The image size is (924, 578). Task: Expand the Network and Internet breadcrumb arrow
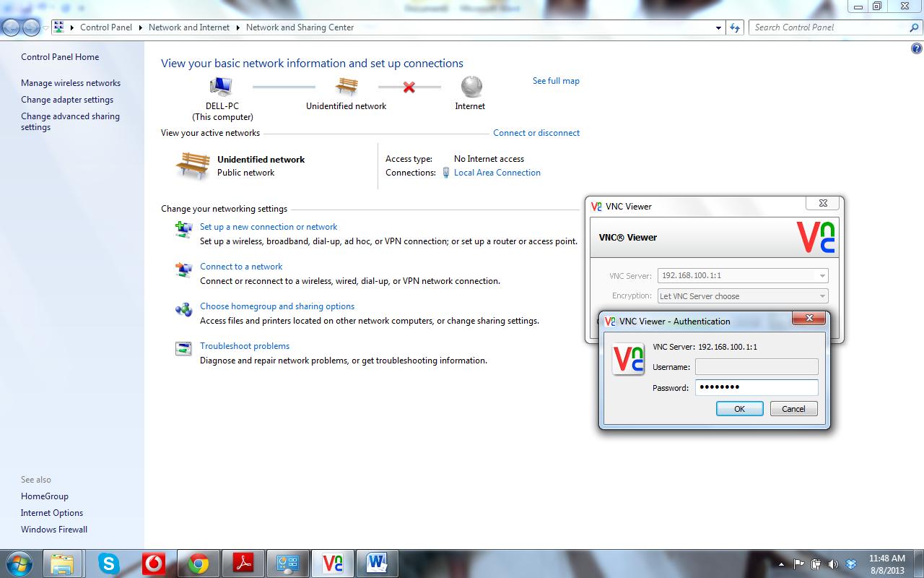[237, 27]
